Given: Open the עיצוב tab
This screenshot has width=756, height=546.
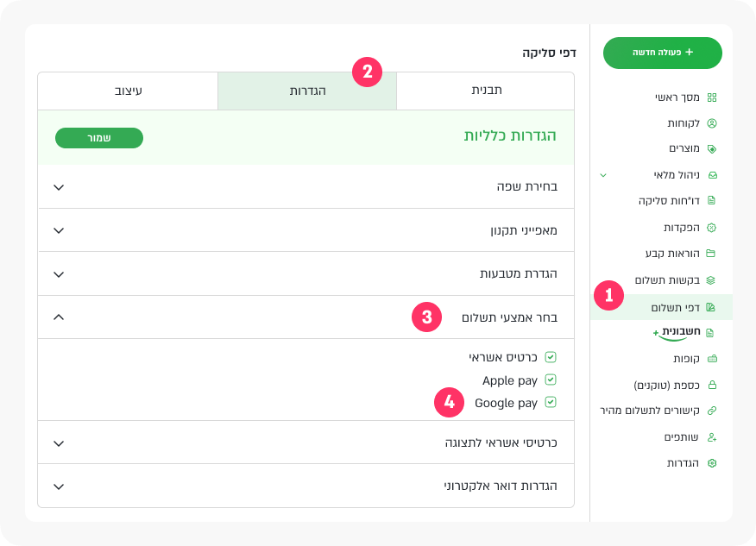Looking at the screenshot, I should click(128, 91).
